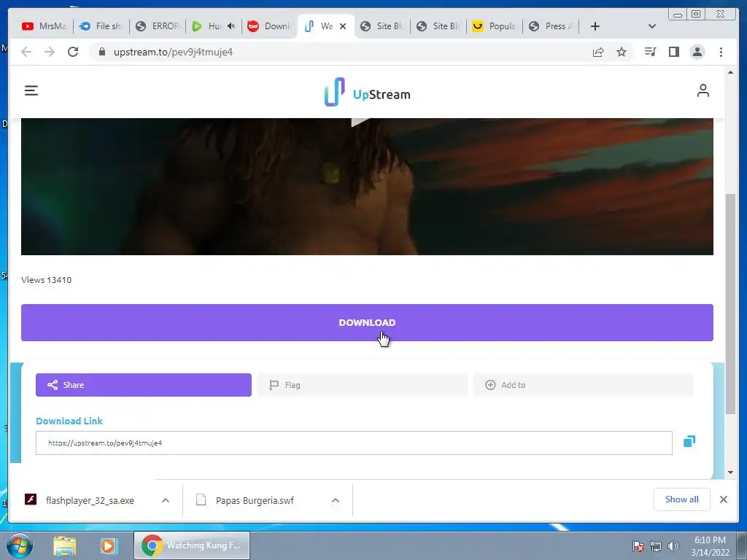Expand flashplayer_32_sa.exe download options
Image resolution: width=747 pixels, height=560 pixels.
tap(166, 500)
